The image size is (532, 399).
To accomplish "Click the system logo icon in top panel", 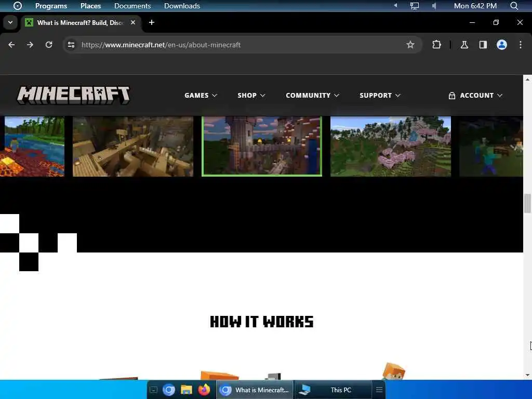I will coord(17,6).
